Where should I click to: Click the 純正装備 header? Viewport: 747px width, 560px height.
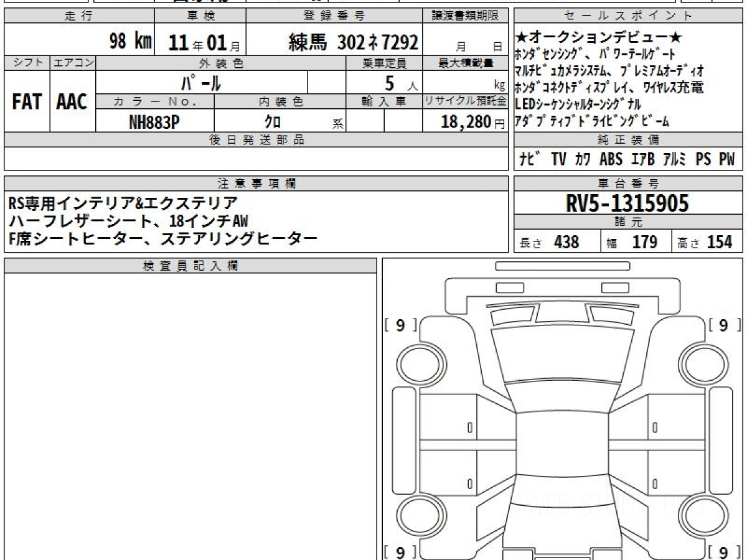click(629, 140)
